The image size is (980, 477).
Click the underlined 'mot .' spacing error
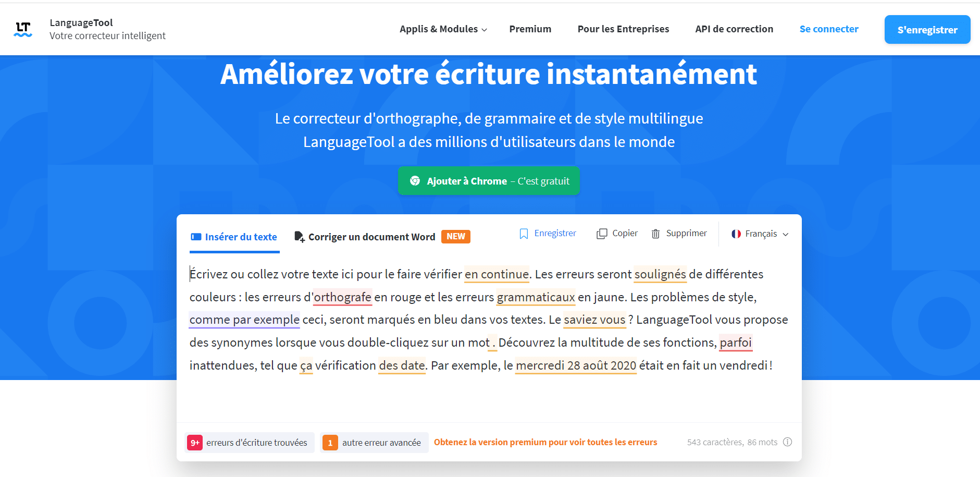[x=492, y=343]
